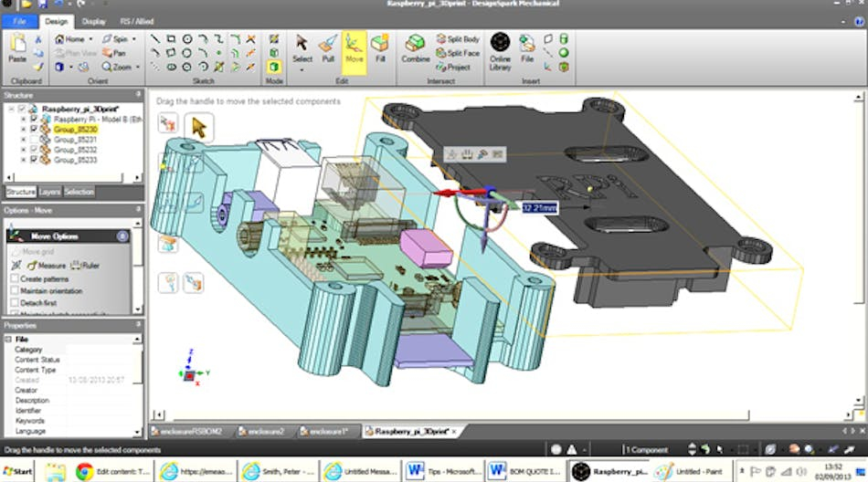
Task: Click the 12.21mm dimension input field
Action: (539, 207)
